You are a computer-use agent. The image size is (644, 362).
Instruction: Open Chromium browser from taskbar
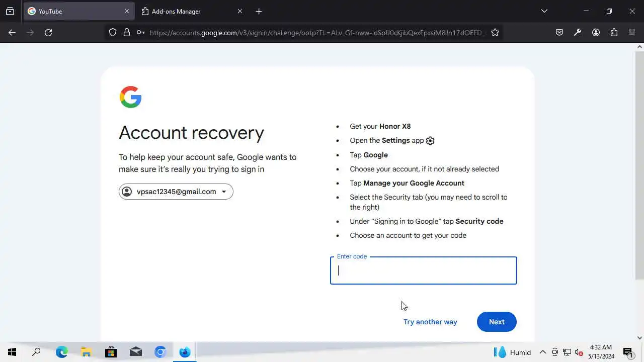click(160, 352)
